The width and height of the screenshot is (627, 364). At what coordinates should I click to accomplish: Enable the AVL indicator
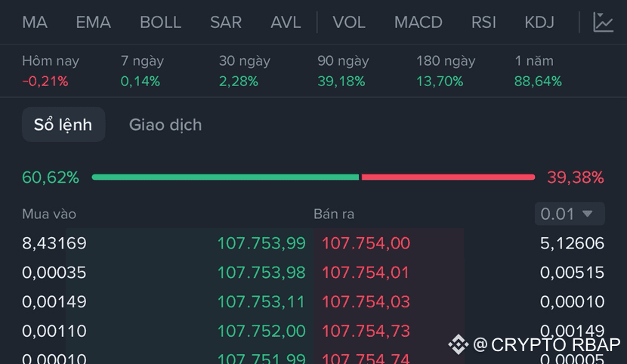tap(286, 22)
